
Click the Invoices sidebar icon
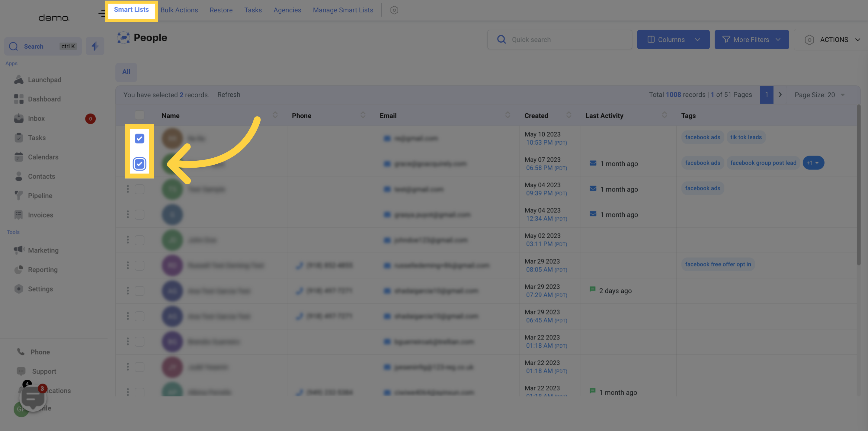coord(19,215)
